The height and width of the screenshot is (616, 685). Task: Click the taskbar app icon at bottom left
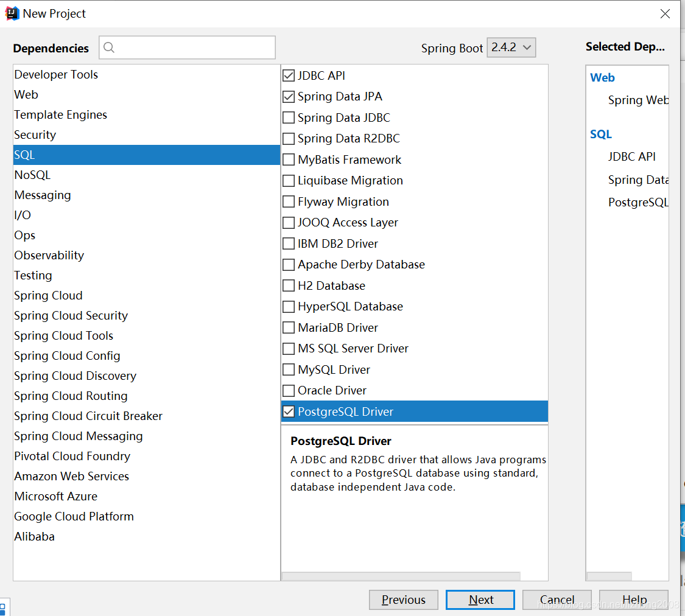tap(5, 607)
